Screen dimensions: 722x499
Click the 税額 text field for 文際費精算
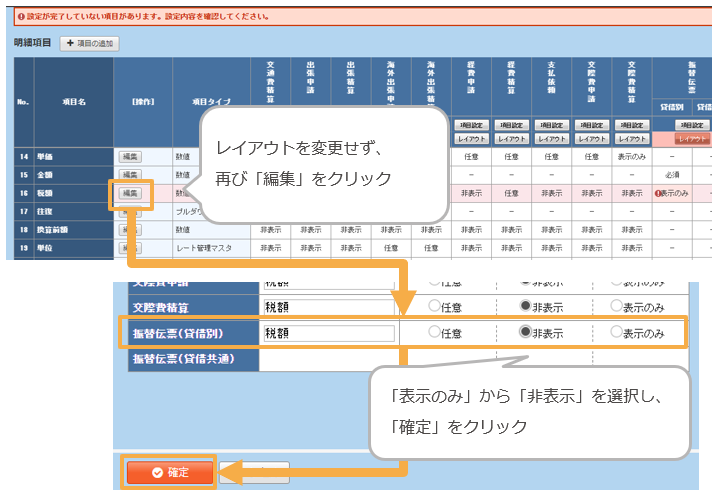pos(328,306)
